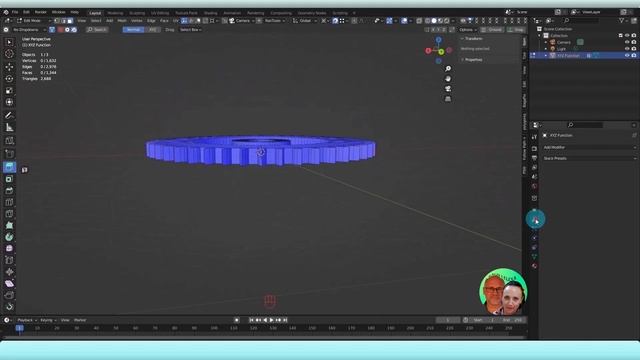
Task: Switch to wireframe viewport shading
Action: (427, 20)
